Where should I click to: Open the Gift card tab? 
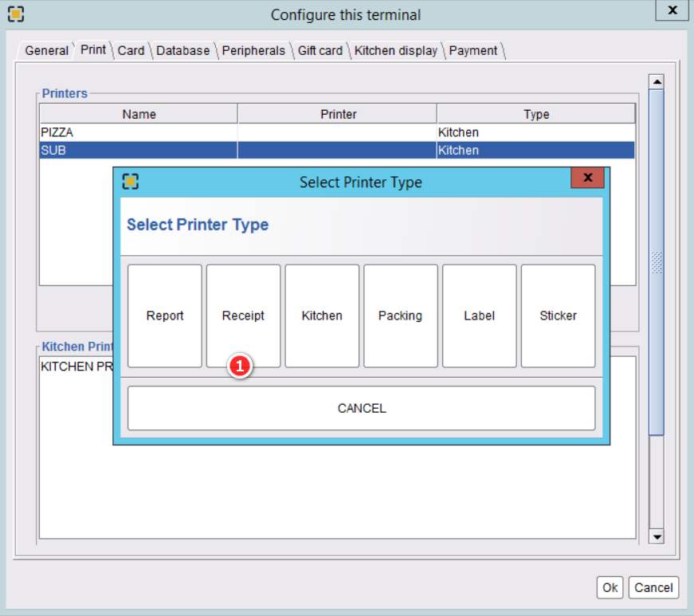[320, 50]
